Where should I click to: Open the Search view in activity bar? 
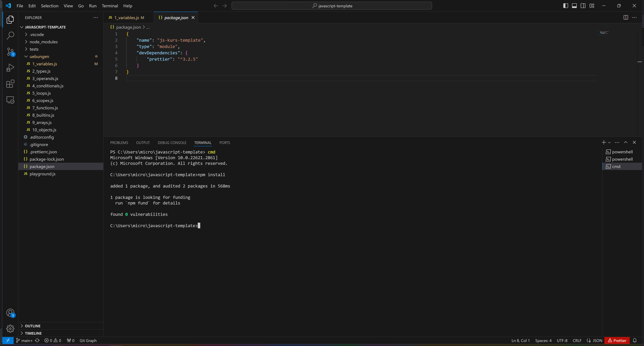point(10,35)
